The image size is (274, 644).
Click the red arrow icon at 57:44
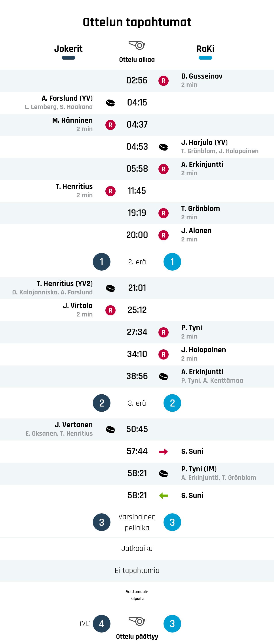[163, 452]
